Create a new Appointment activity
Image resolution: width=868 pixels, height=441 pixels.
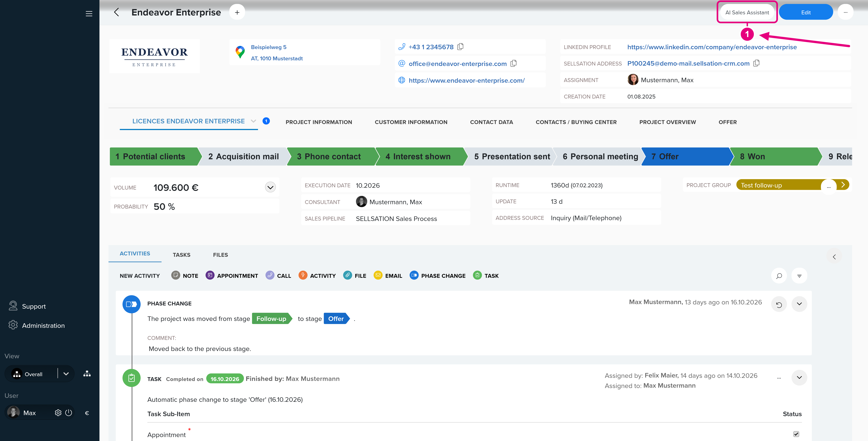(x=232, y=276)
